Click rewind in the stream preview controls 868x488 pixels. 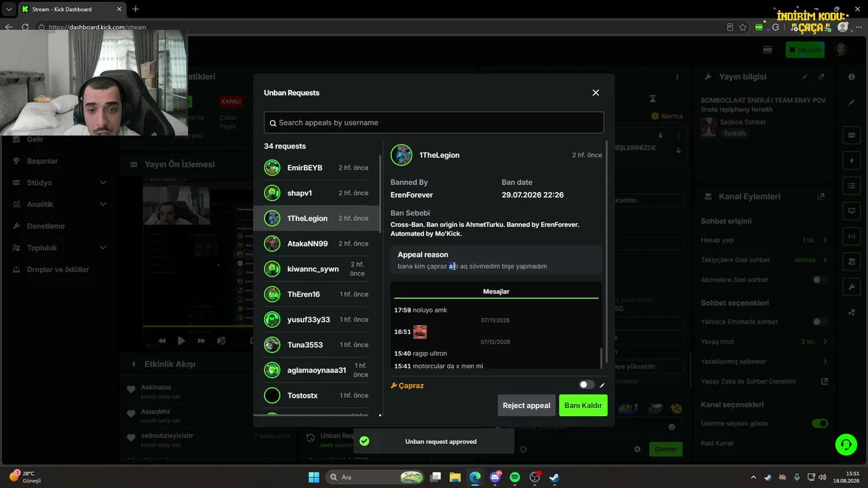coord(161,341)
